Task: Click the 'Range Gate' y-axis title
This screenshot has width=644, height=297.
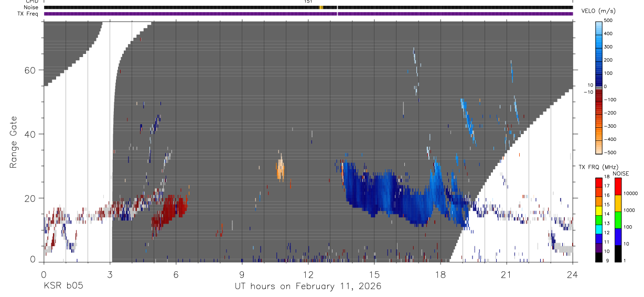Action: [14, 142]
